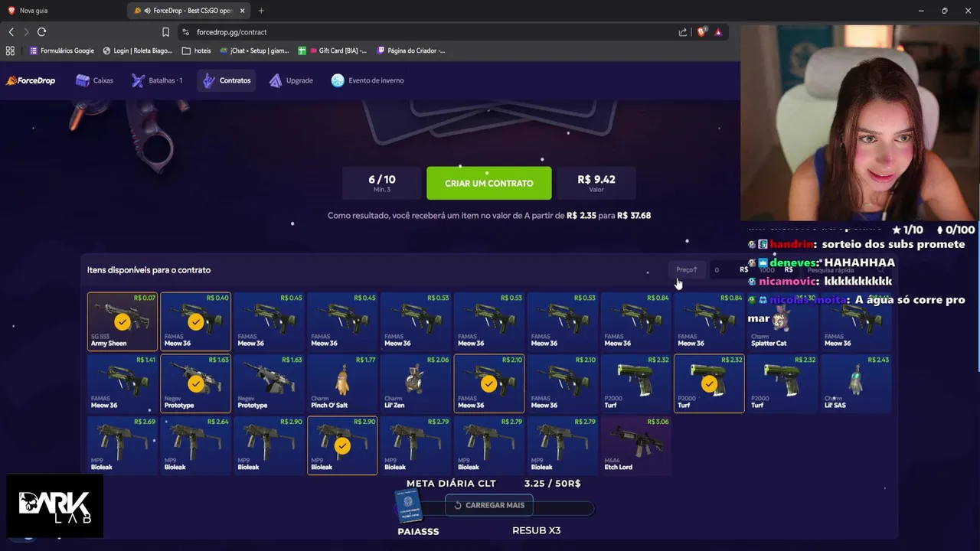Reload the forcedrop.gg page
Screen dimensions: 980x551
click(41, 32)
